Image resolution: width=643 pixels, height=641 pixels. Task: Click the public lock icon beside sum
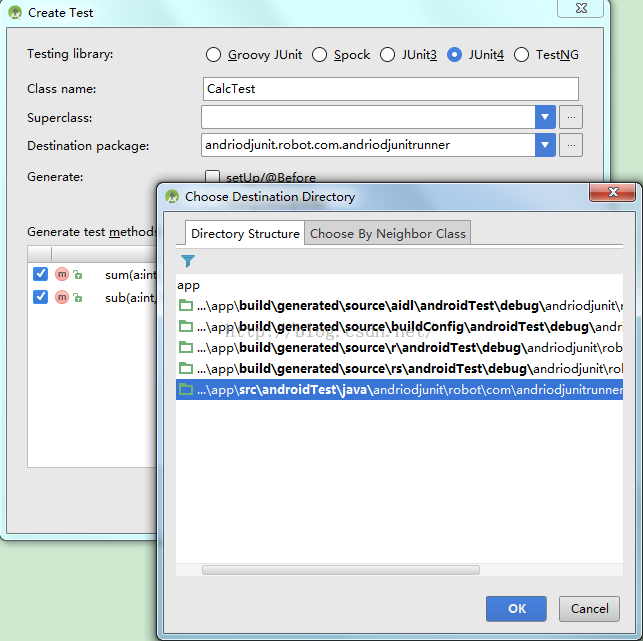pyautogui.click(x=78, y=274)
